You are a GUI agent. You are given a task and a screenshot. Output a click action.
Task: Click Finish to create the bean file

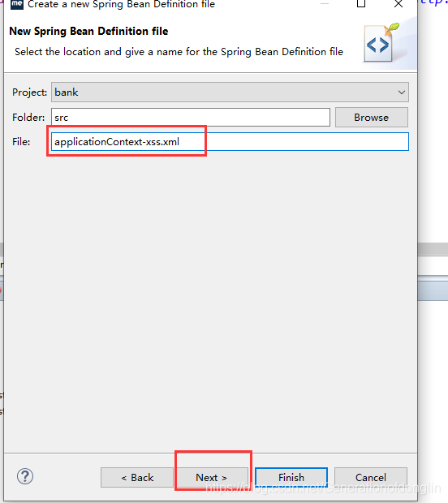click(291, 477)
